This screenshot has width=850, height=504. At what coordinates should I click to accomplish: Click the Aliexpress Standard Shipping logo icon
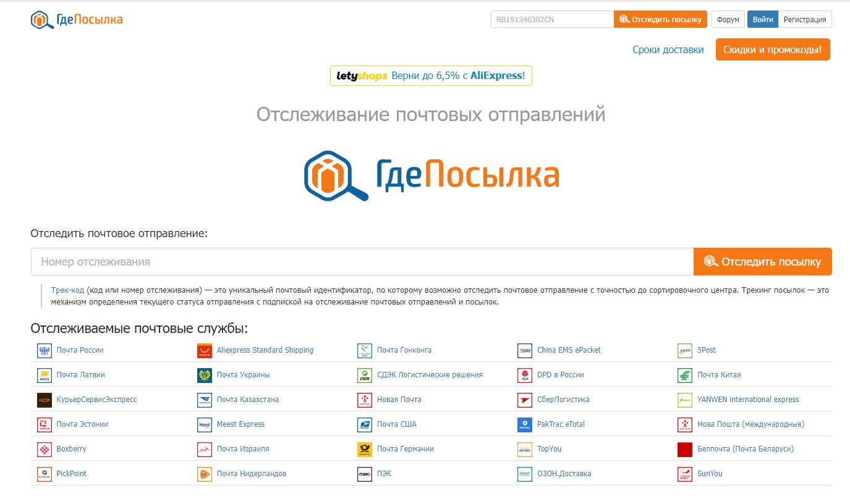point(205,351)
